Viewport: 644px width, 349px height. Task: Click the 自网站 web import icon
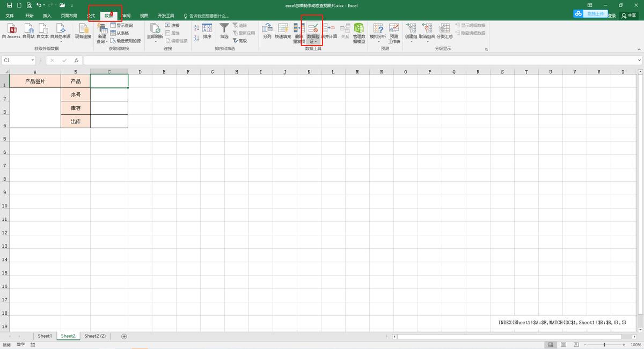click(x=28, y=31)
